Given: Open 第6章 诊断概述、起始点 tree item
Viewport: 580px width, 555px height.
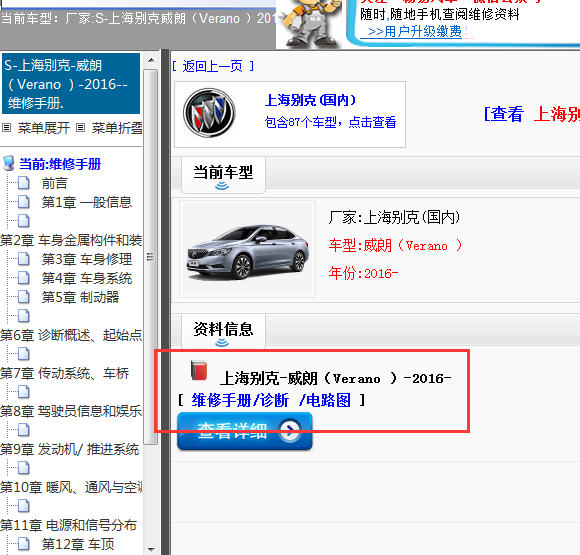Looking at the screenshot, I should (x=71, y=335).
